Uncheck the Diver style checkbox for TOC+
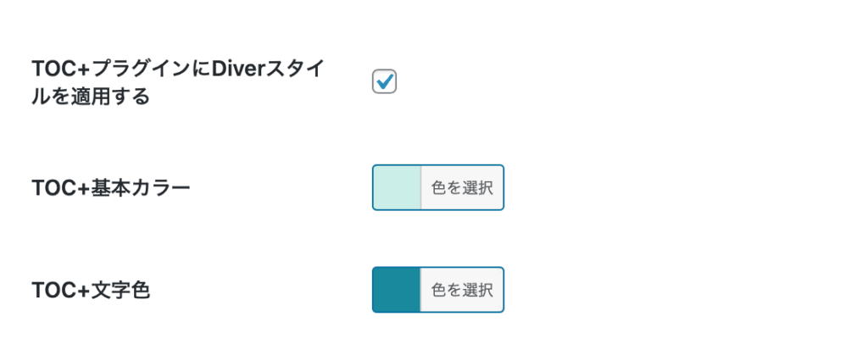The image size is (868, 361). point(384,81)
